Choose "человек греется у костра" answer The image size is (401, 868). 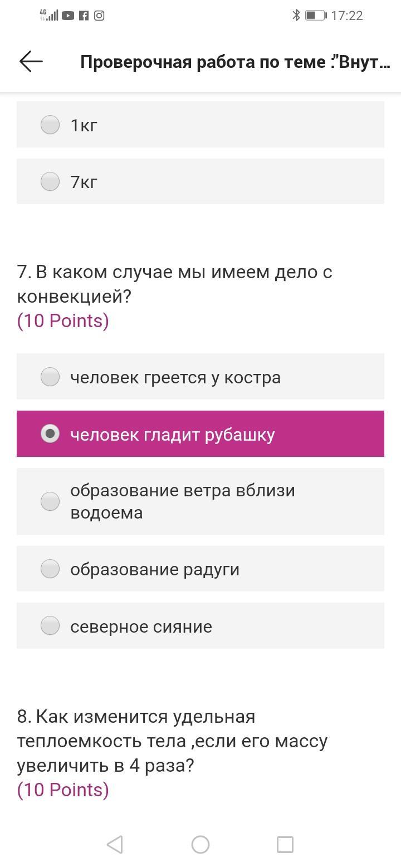tap(50, 377)
